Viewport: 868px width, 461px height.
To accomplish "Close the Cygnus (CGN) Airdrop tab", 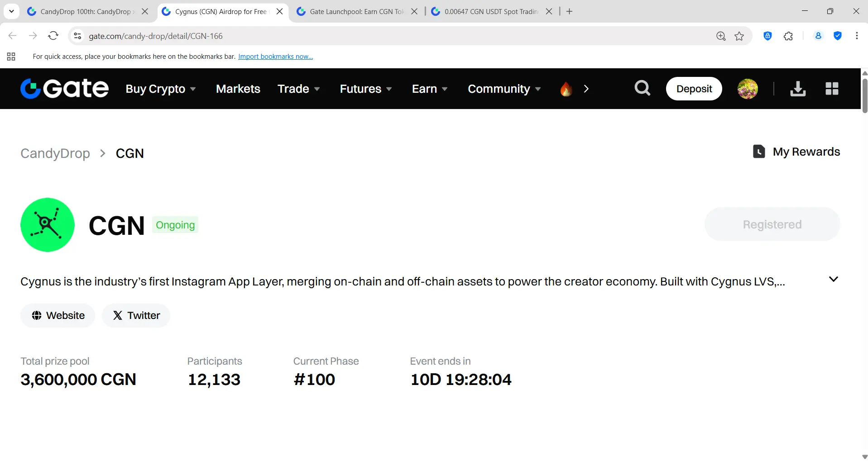I will coord(280,11).
